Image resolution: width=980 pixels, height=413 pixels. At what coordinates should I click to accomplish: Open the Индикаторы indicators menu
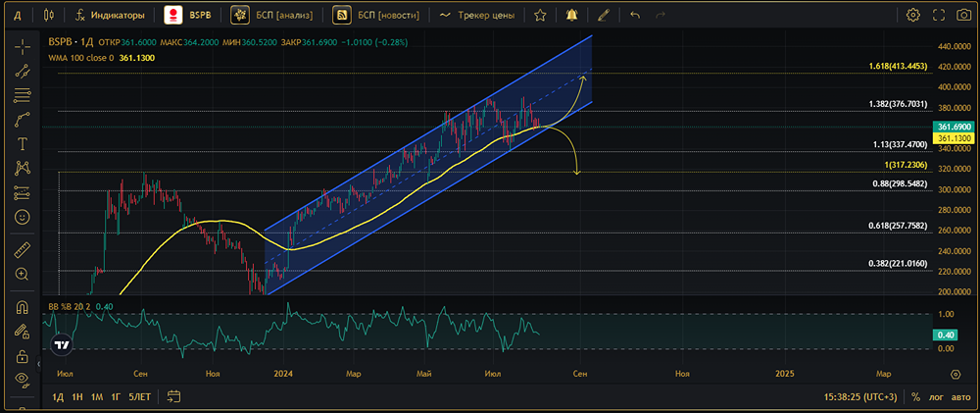110,15
